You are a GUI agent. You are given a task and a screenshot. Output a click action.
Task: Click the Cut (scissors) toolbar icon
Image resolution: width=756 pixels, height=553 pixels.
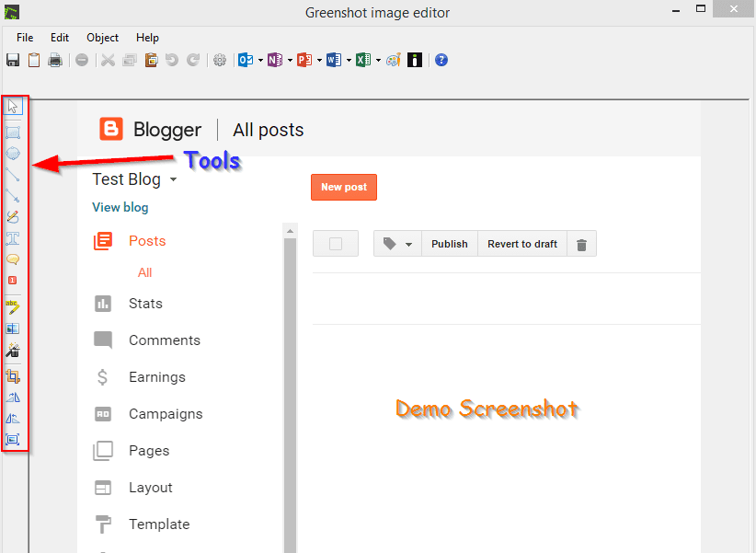[x=108, y=61]
